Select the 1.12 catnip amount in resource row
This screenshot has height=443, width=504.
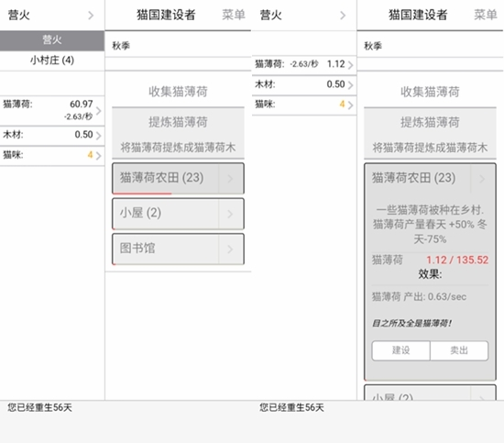coord(336,64)
